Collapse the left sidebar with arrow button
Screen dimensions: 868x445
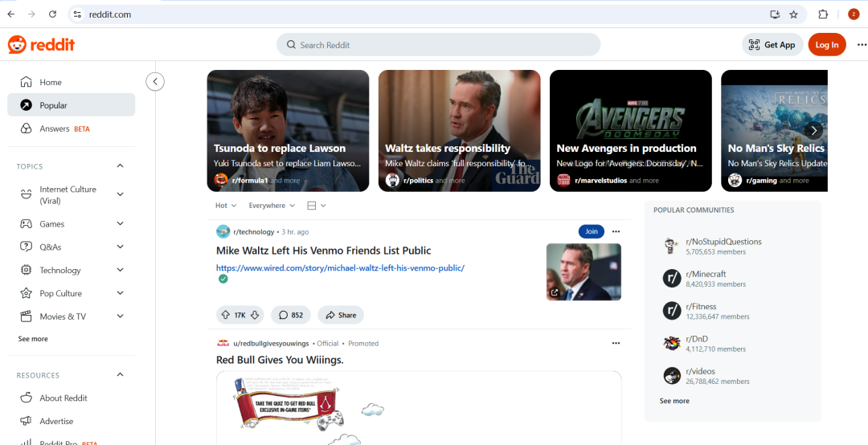tap(155, 81)
